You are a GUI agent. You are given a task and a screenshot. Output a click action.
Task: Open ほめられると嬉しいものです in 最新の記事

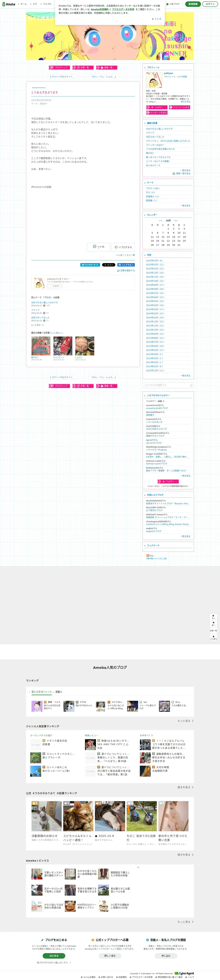(159, 129)
